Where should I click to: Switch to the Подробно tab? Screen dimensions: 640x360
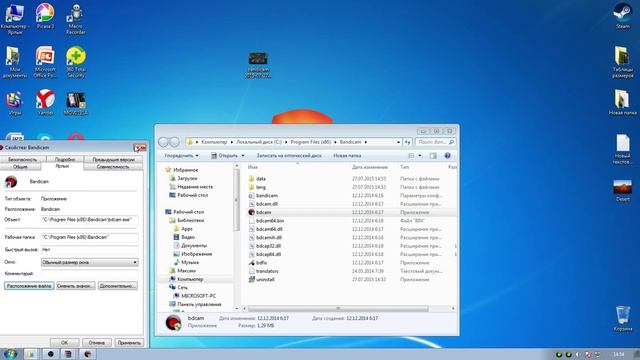click(64, 159)
